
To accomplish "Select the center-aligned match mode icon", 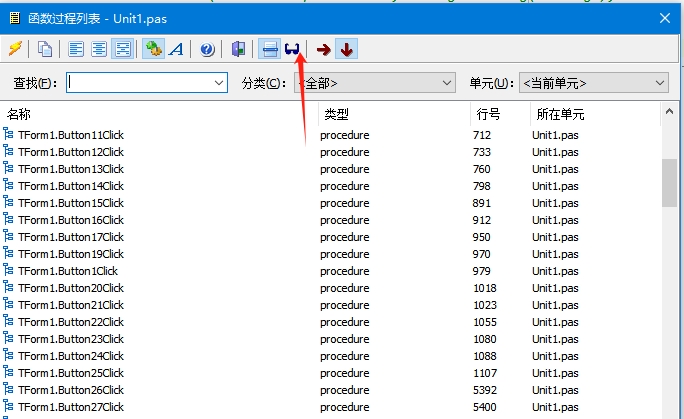I will (99, 49).
